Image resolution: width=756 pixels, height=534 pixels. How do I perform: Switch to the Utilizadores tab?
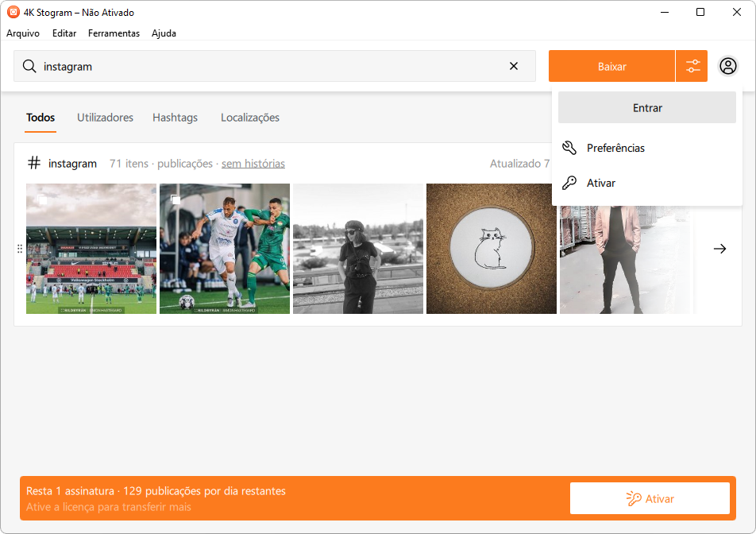[105, 118]
